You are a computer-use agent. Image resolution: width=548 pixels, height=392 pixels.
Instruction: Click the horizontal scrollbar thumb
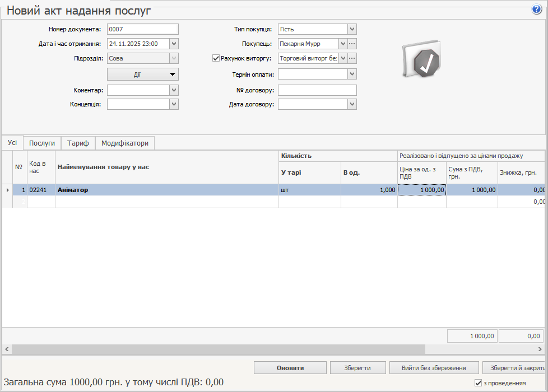point(219,349)
